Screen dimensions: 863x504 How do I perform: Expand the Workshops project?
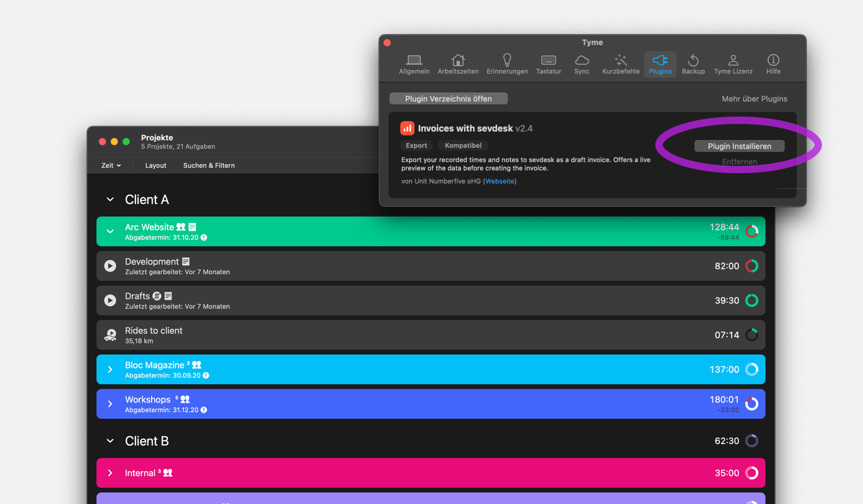tap(110, 404)
